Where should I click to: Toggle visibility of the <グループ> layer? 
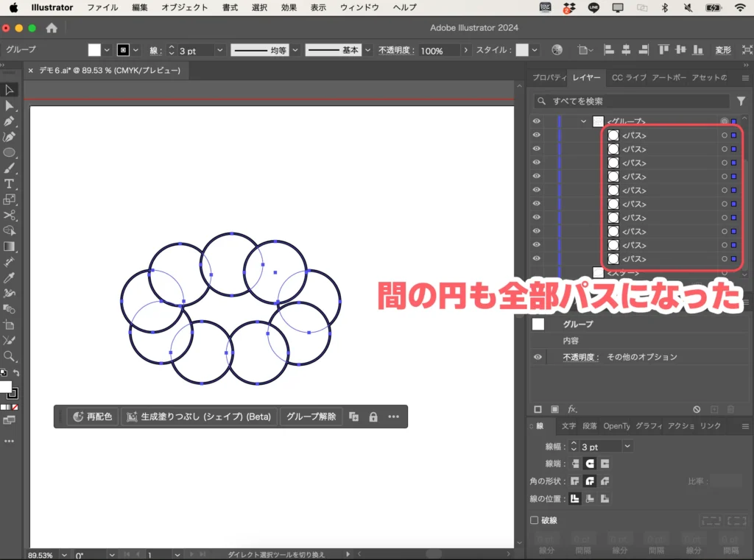coord(537,121)
